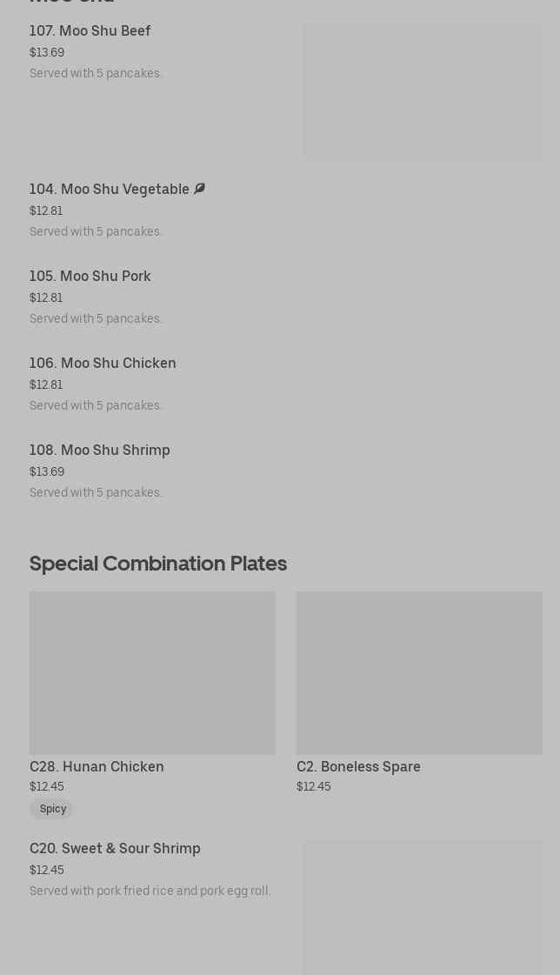The width and height of the screenshot is (560, 975).
Task: Click pork fried rice description of C20
Action: click(x=150, y=892)
